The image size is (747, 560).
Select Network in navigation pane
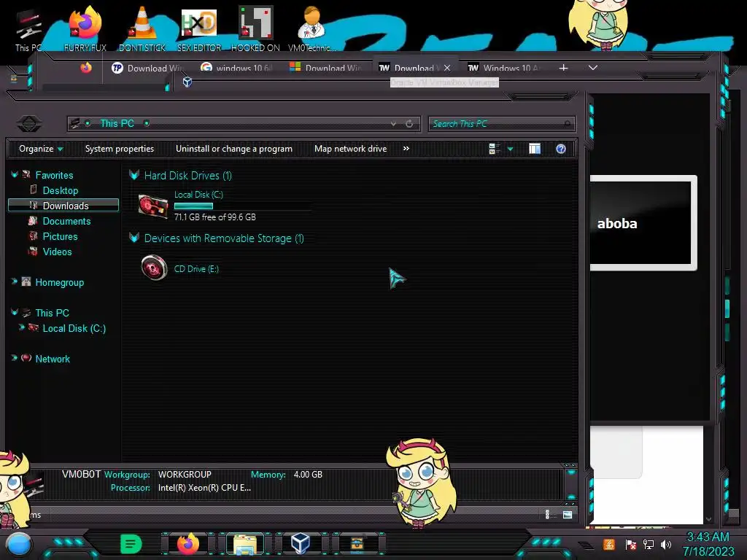[53, 359]
